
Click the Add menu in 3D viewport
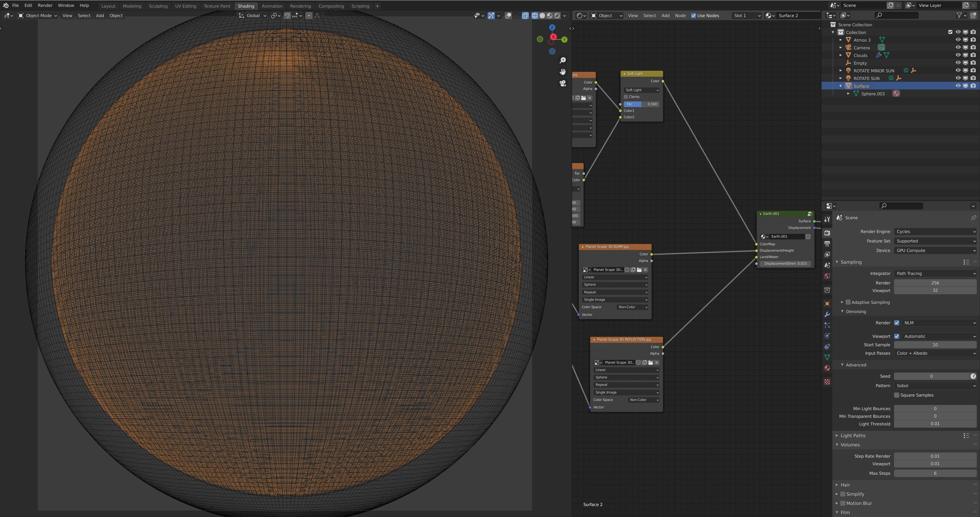[100, 16]
